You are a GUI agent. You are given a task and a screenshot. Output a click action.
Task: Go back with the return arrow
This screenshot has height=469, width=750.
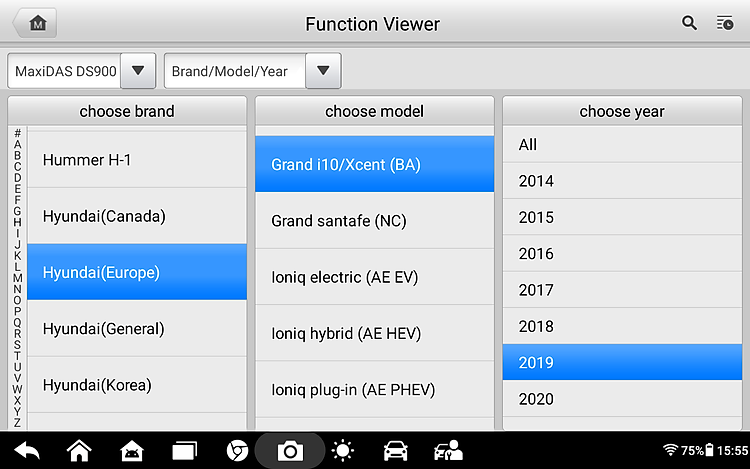[x=27, y=451]
